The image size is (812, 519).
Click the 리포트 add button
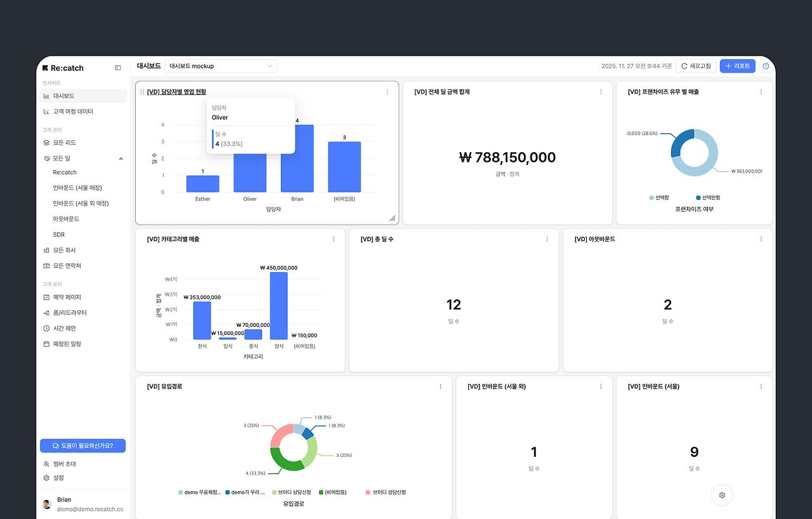coord(738,66)
